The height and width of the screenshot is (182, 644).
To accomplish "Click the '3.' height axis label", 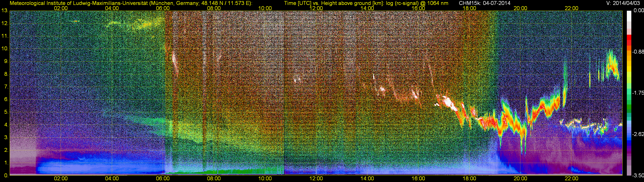I will [6, 138].
